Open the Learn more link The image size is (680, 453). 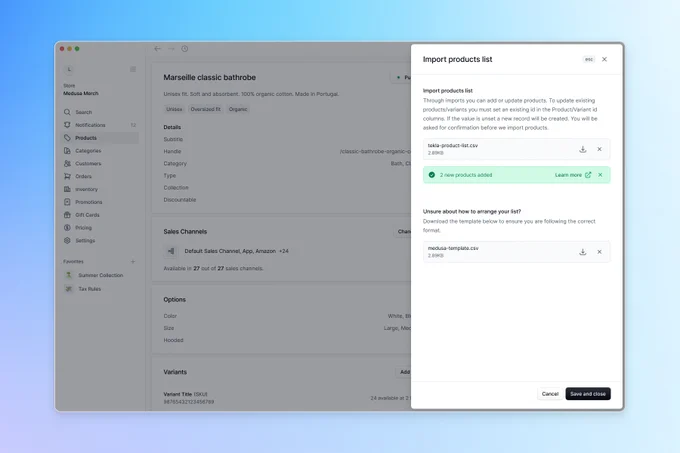pos(572,175)
